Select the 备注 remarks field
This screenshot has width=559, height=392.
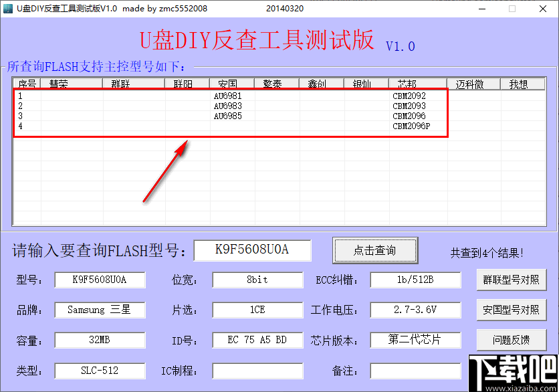[415, 370]
